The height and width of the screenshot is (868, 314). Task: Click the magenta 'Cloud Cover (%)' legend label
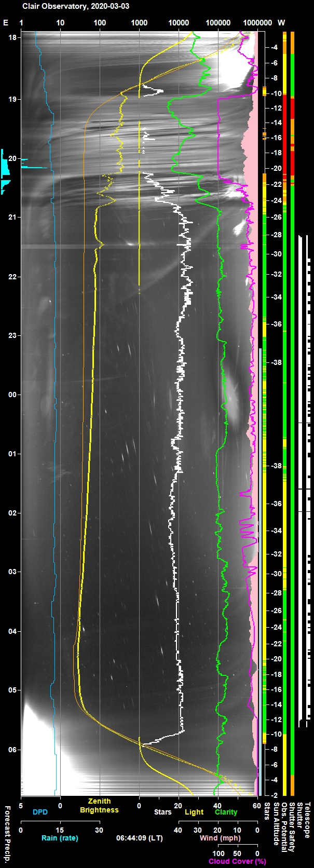pos(238,862)
